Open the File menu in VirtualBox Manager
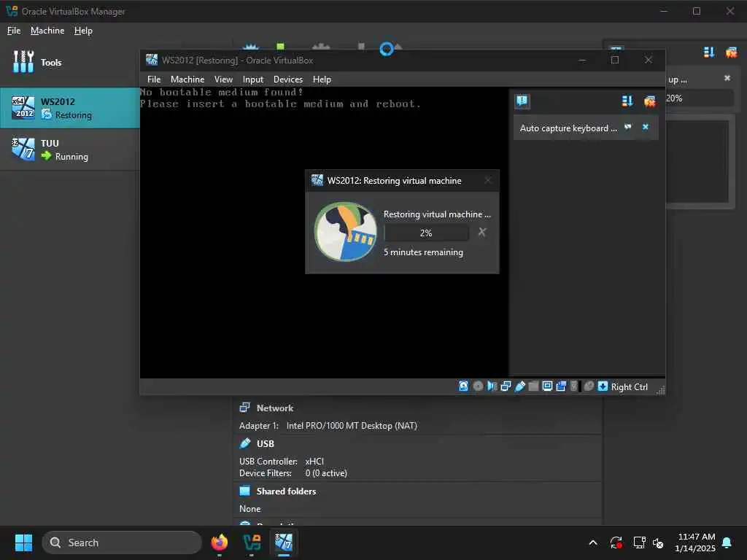This screenshot has width=747, height=560. coord(14,31)
